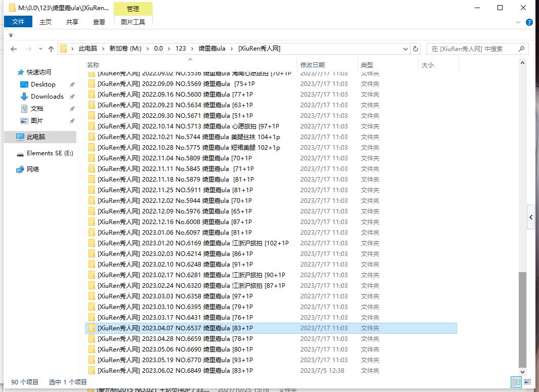Click the Quick Access star icon
The width and height of the screenshot is (539, 392).
21,72
